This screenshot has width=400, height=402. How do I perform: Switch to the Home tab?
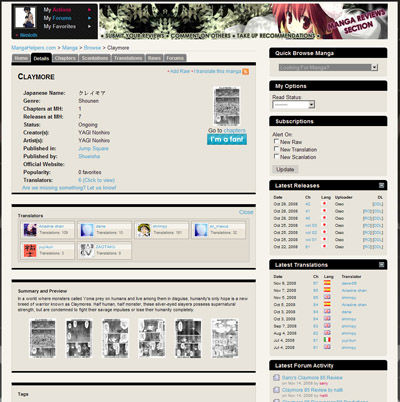pyautogui.click(x=21, y=58)
